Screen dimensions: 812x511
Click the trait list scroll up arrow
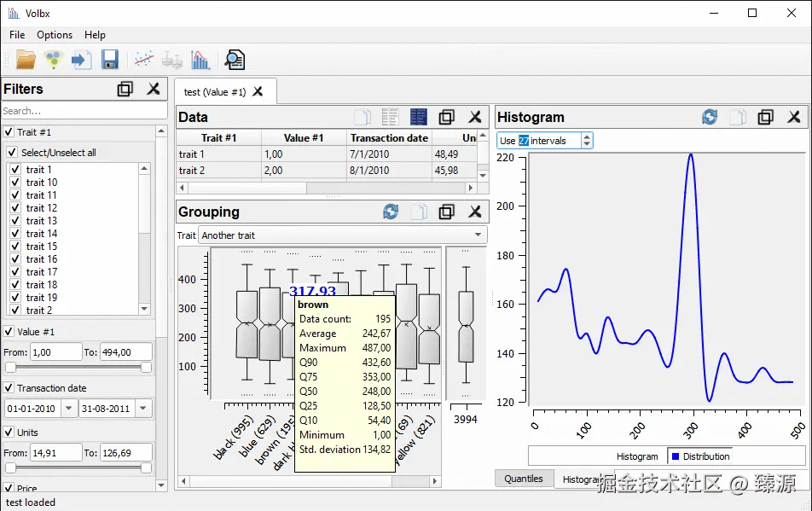click(x=144, y=169)
